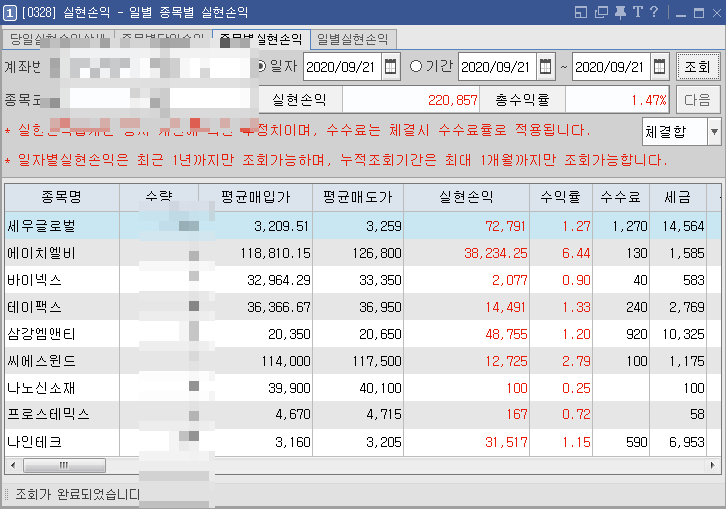Select the 일자 radio button
This screenshot has width=726, height=509.
click(262, 67)
